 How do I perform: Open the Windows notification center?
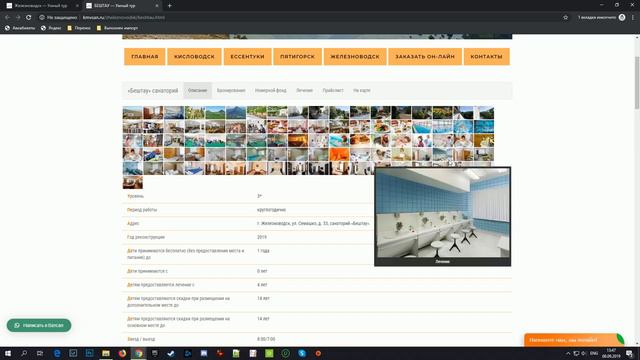click(630, 353)
